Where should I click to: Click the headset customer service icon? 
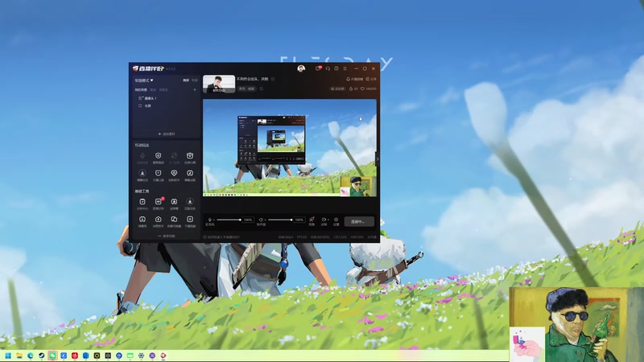328,68
